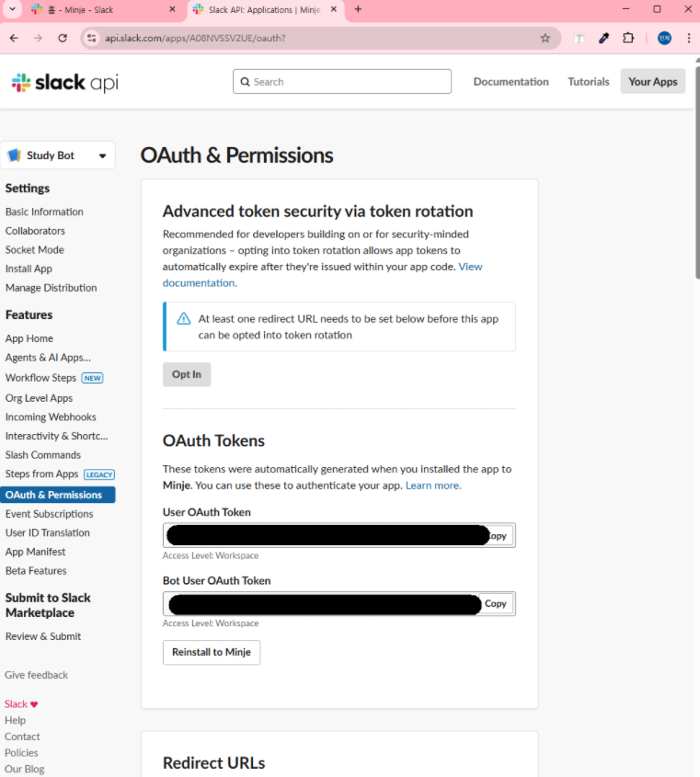Viewport: 700px width, 777px height.
Task: Open Slash Commands feature
Action: click(x=42, y=455)
